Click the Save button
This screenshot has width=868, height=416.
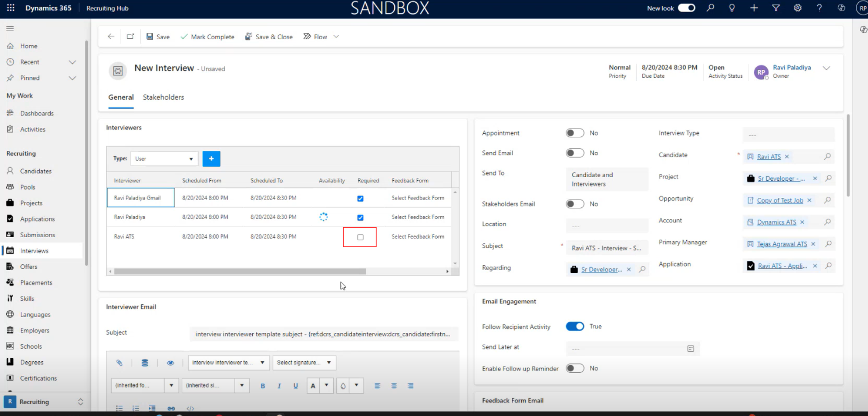pyautogui.click(x=158, y=37)
